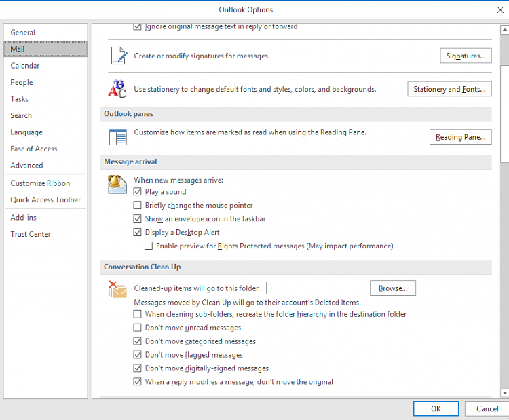Toggle Ignore original message text checkbox
Viewport: 509px width, 420px height.
click(137, 26)
